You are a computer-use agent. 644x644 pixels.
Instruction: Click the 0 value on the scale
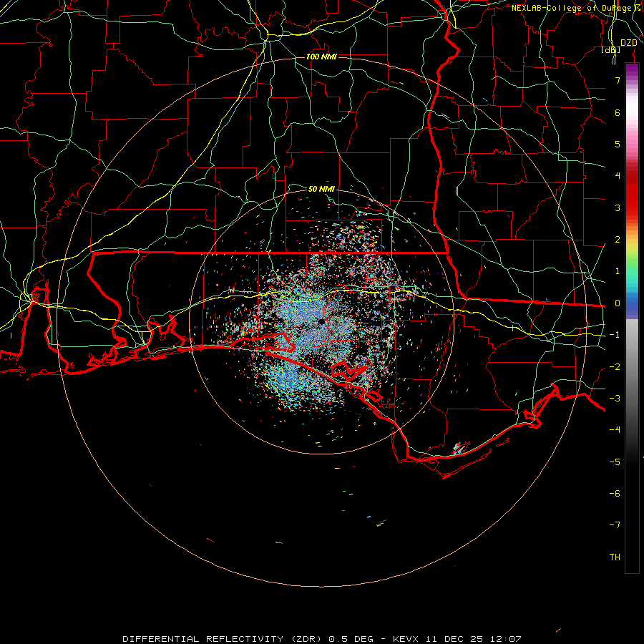(x=618, y=303)
